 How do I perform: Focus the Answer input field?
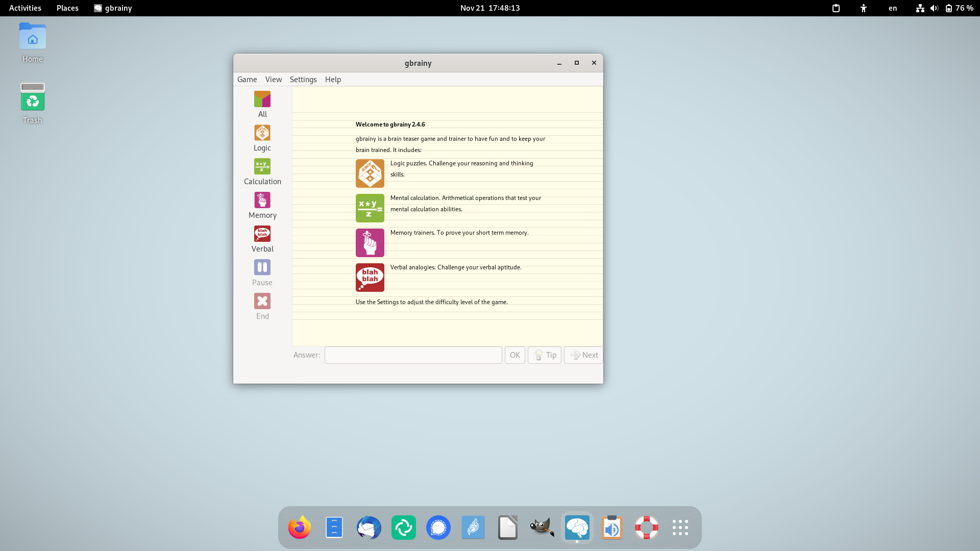[x=413, y=355]
